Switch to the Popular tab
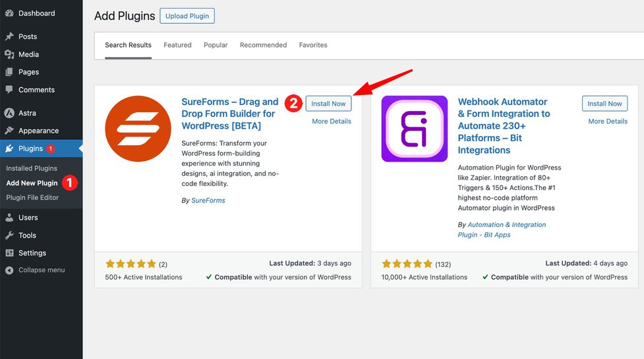Image resolution: width=644 pixels, height=359 pixels. pyautogui.click(x=216, y=45)
